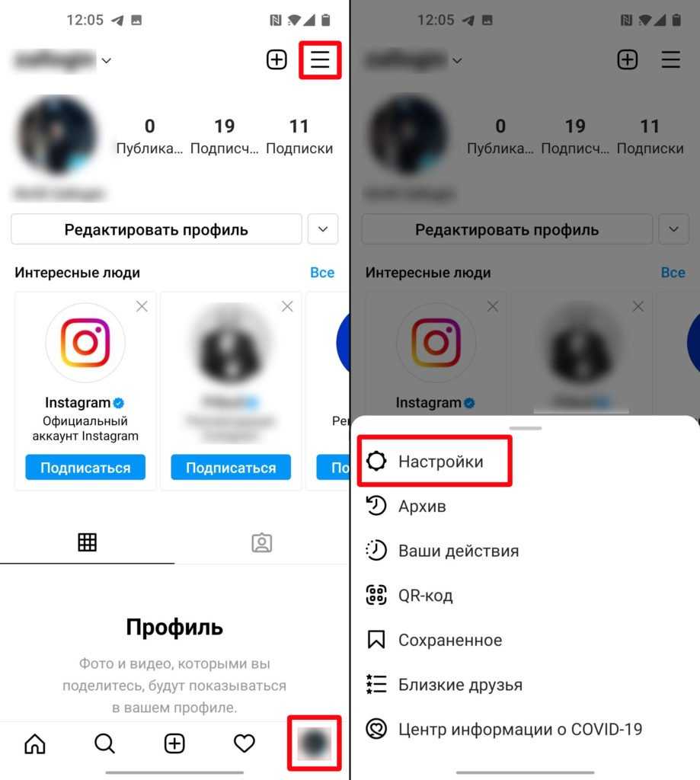The height and width of the screenshot is (780, 700).
Task: Tap the bottom navigation create post icon
Action: pos(174,743)
